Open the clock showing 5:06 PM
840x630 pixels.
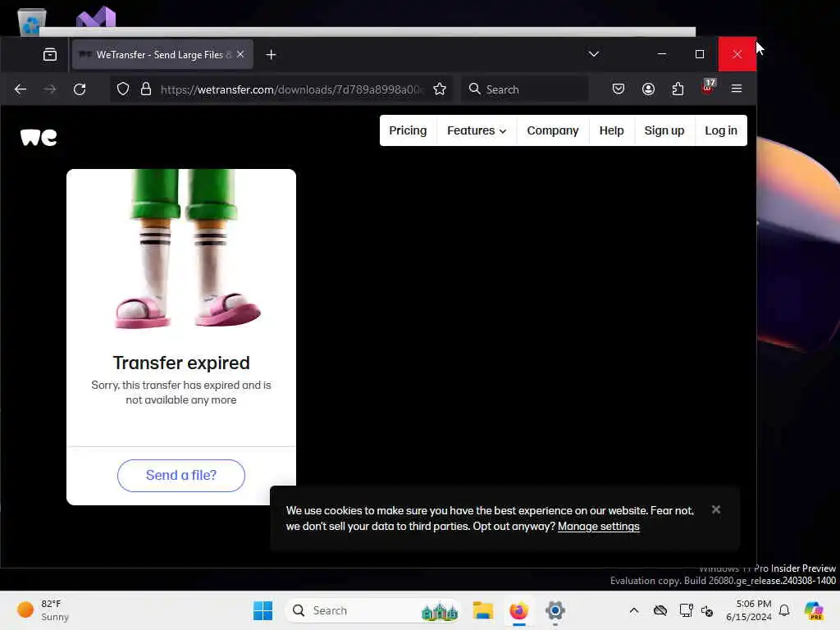coord(748,610)
